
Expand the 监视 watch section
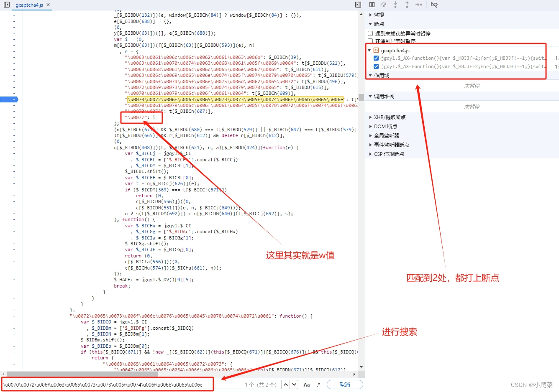click(370, 15)
